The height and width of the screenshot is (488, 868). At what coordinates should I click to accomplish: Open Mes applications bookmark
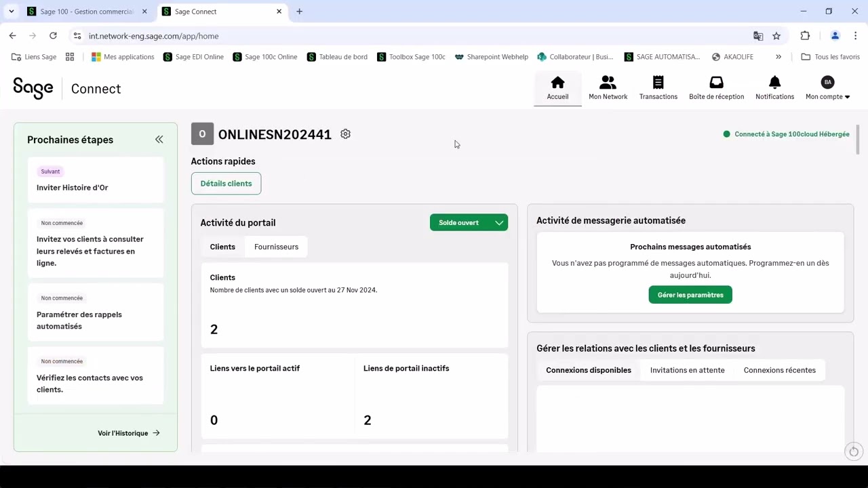pos(123,57)
